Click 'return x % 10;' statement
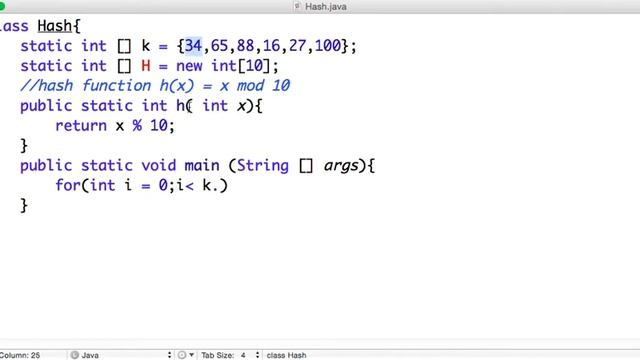 pos(115,125)
